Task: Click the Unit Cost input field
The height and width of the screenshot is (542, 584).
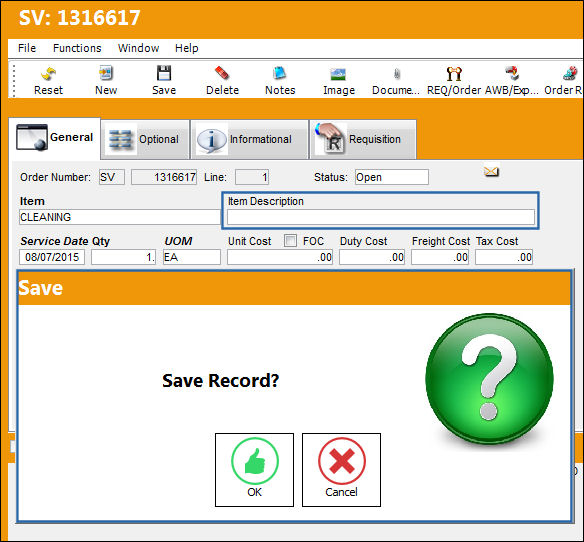Action: pyautogui.click(x=280, y=257)
